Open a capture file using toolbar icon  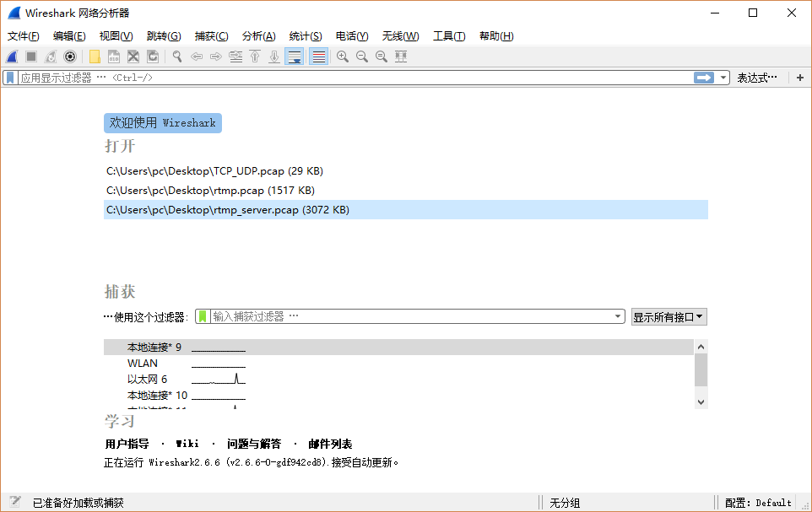[x=95, y=56]
